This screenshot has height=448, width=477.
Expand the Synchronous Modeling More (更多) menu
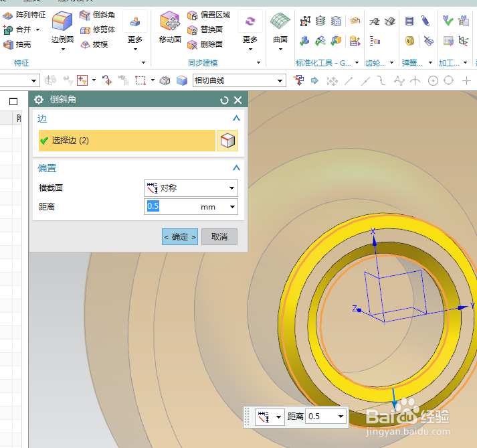[x=250, y=30]
